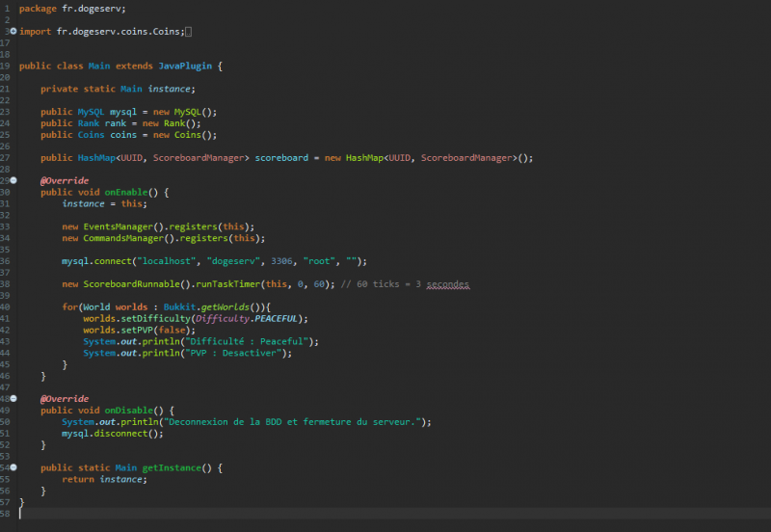This screenshot has height=532, width=771.
Task: Click the "disconnect" method call
Action: click(x=120, y=434)
